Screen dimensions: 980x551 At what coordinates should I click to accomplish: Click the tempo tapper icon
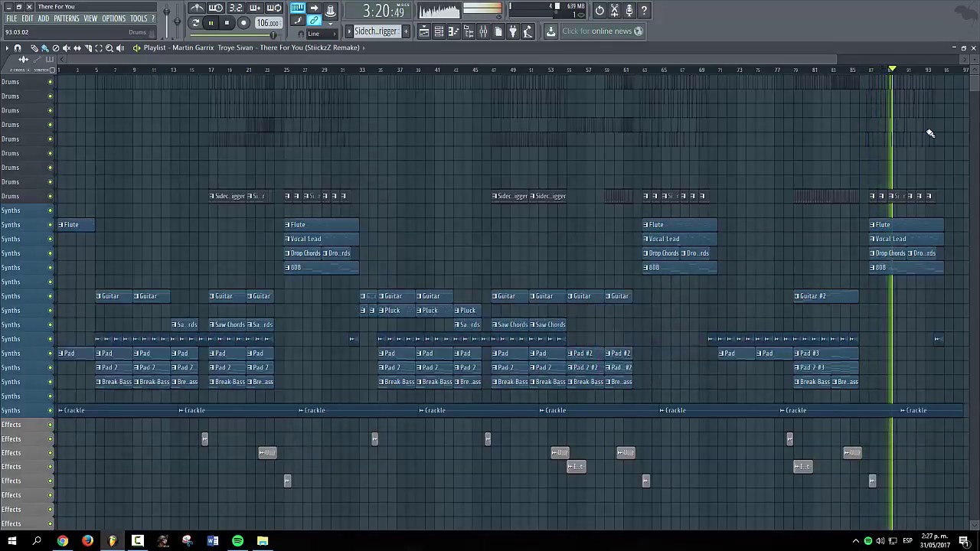(528, 31)
